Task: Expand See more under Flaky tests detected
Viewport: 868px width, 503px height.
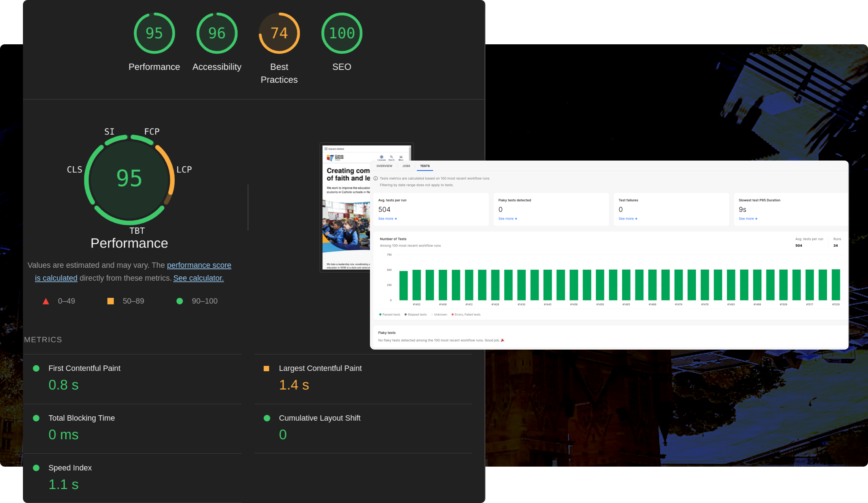Action: [x=508, y=219]
